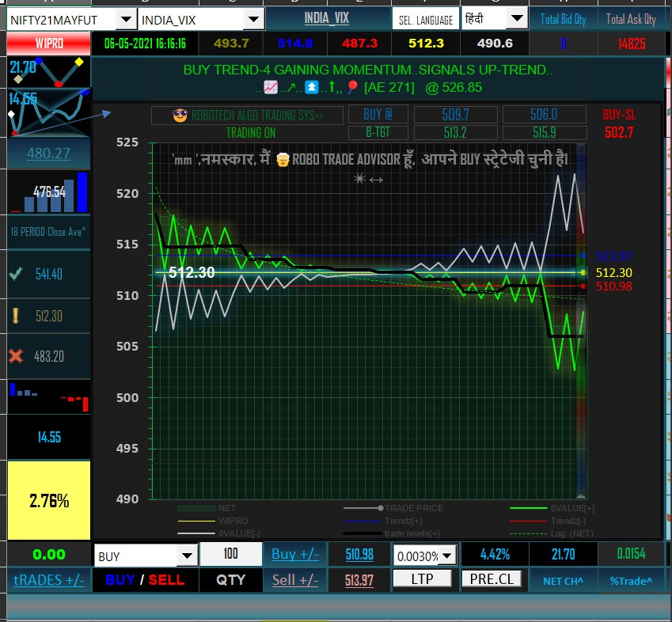Click the yellow dot marker at 512.30
This screenshot has height=622, width=672.
tap(583, 272)
